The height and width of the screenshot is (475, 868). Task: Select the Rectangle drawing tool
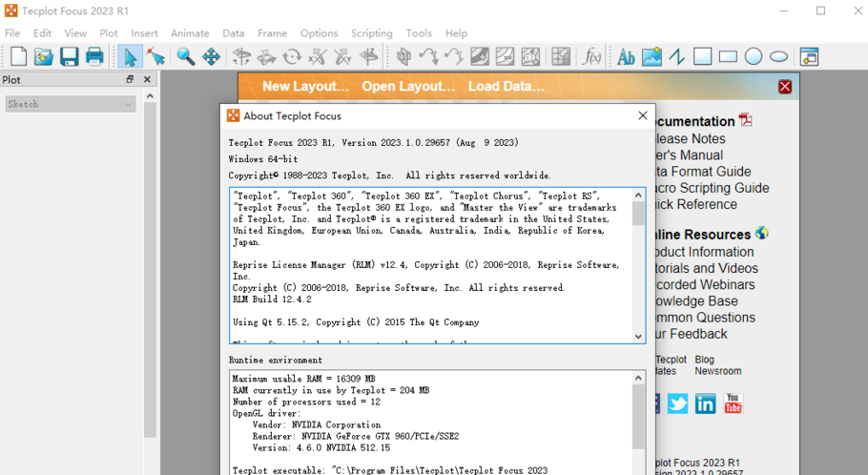pyautogui.click(x=728, y=56)
